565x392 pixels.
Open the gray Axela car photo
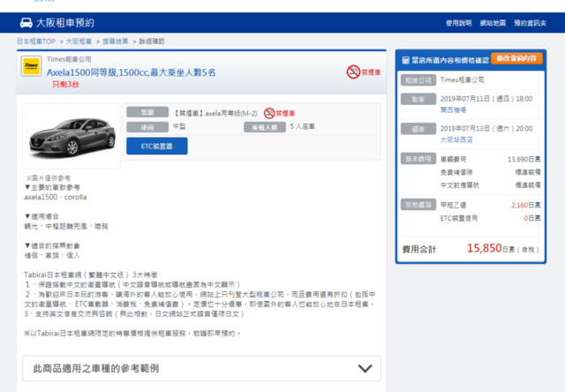click(x=72, y=136)
